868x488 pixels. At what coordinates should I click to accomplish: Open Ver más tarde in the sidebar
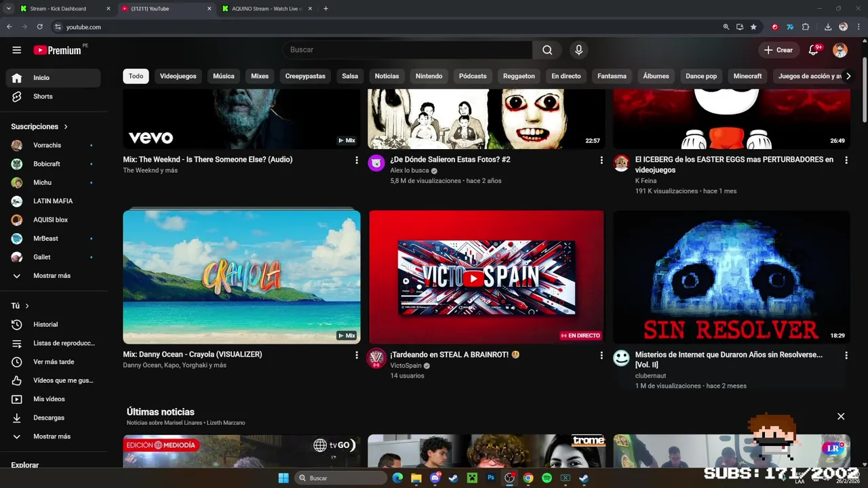tap(53, 362)
